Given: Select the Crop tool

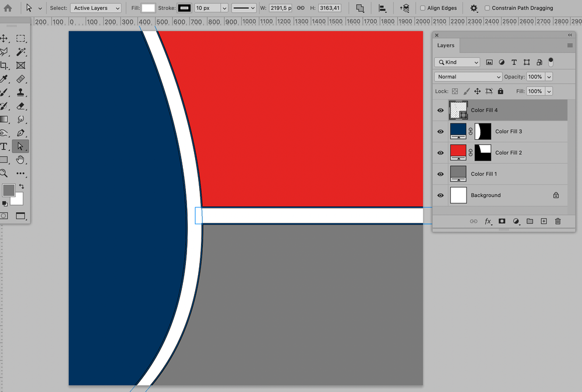Looking at the screenshot, I should (x=4, y=65).
